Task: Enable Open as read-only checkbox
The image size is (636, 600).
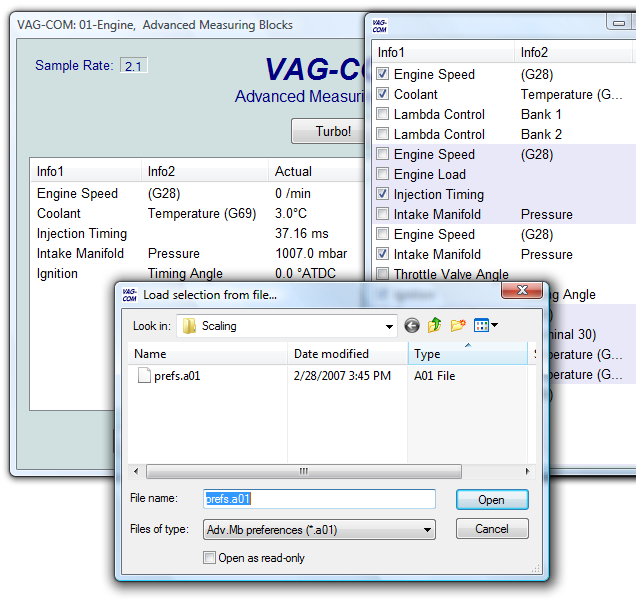Action: pos(209,557)
